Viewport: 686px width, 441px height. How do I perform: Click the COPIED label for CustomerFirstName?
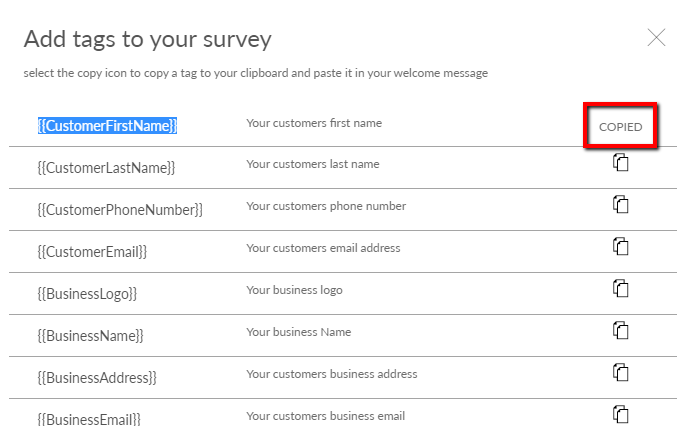(x=620, y=127)
